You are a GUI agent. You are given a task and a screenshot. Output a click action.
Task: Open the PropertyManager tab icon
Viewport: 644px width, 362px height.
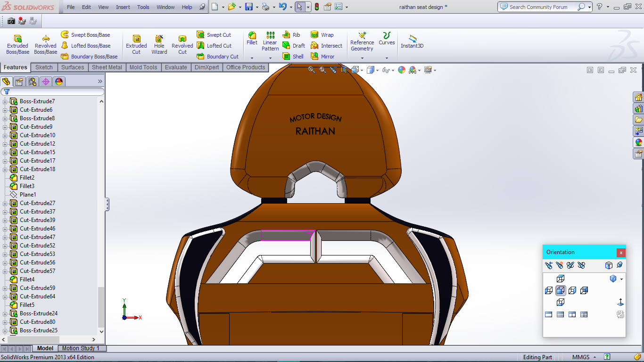(20, 82)
